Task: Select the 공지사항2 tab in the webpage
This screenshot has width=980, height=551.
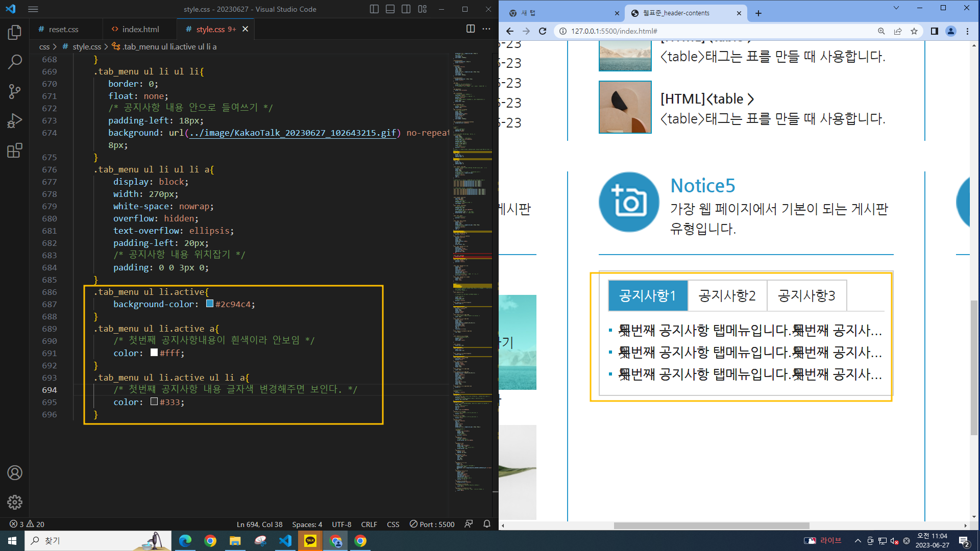Action: (x=727, y=296)
